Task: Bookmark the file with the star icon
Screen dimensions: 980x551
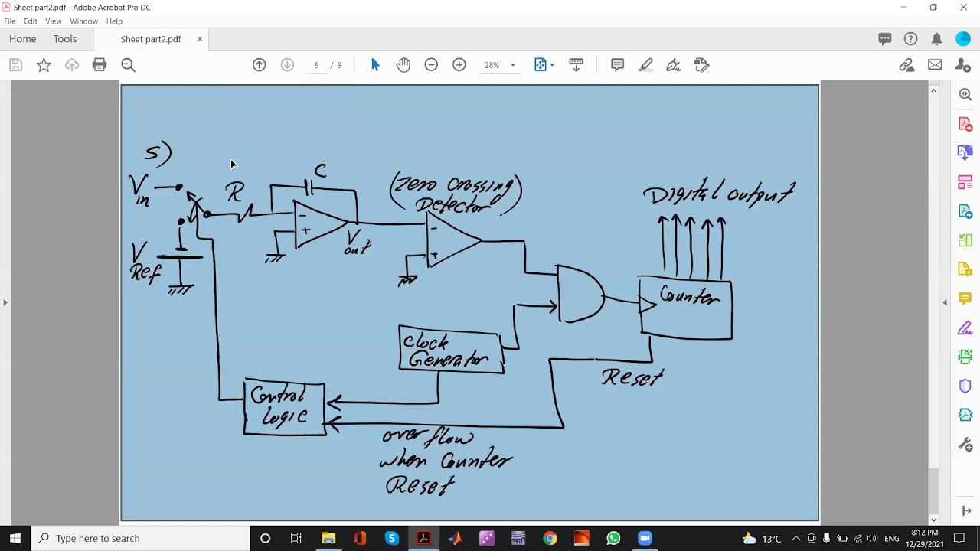Action: [x=44, y=65]
